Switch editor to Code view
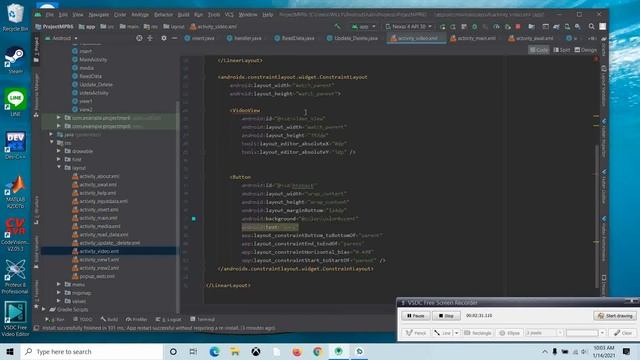This screenshot has width=640, height=360. click(x=539, y=50)
